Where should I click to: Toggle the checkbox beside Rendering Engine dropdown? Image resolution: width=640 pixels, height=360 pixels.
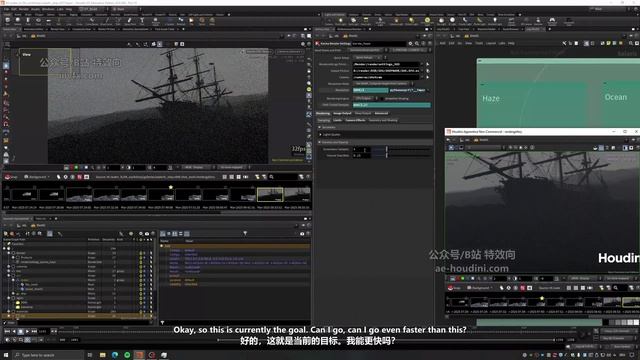pyautogui.click(x=382, y=98)
